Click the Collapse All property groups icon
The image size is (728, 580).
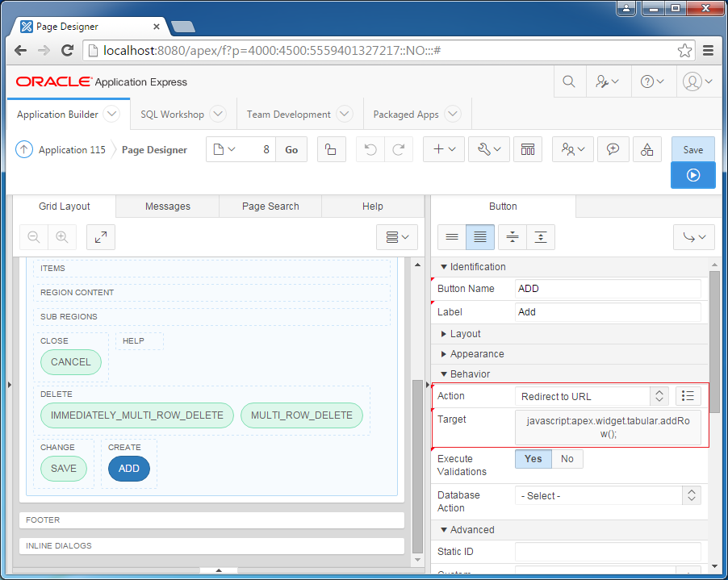tap(513, 237)
